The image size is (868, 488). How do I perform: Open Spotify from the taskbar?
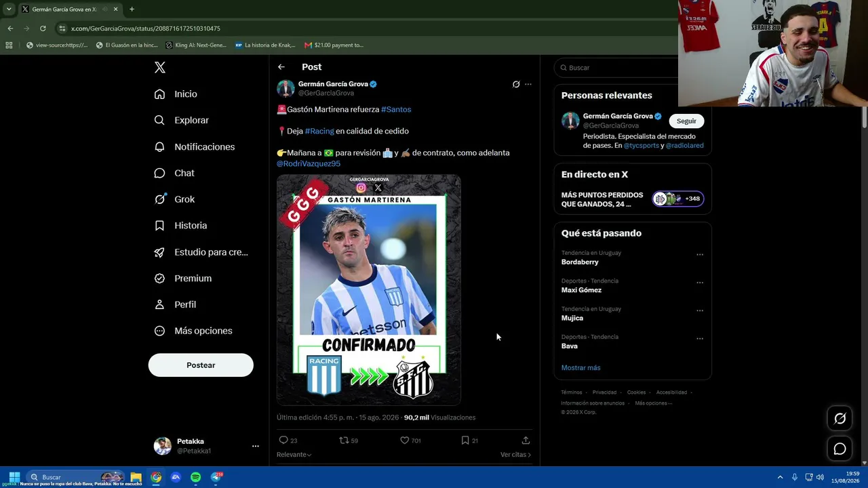pyautogui.click(x=195, y=477)
